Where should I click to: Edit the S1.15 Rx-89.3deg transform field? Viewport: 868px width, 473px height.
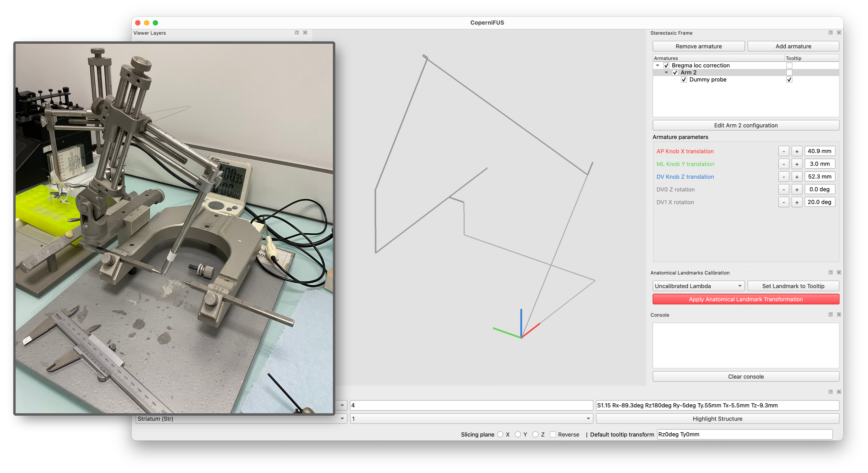[717, 406]
